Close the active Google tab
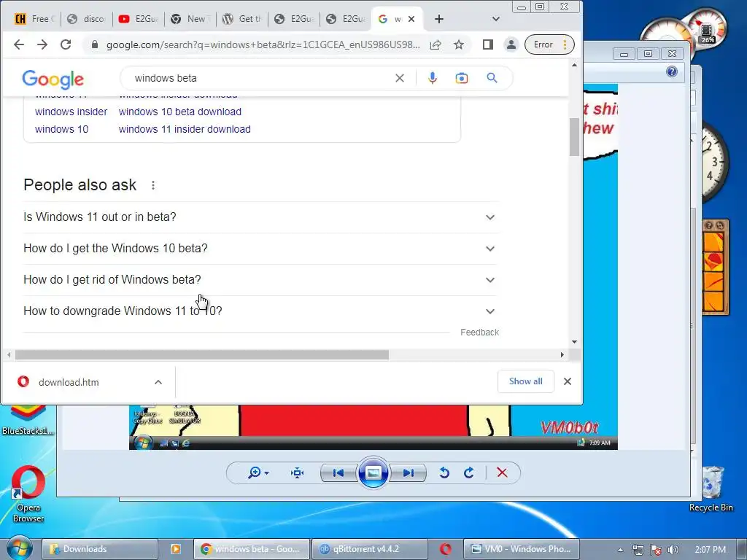The image size is (747, 560). click(411, 19)
